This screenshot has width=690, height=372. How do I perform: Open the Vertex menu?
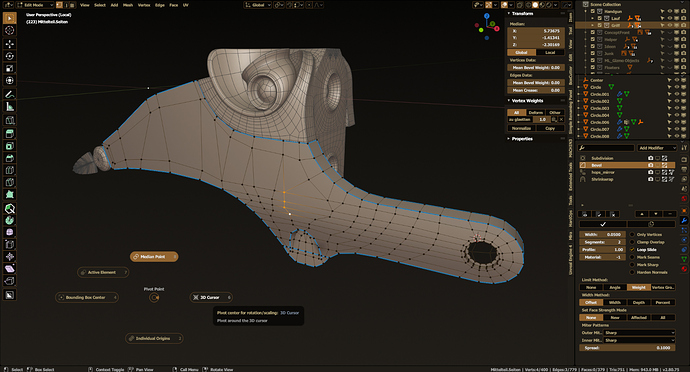pyautogui.click(x=144, y=5)
